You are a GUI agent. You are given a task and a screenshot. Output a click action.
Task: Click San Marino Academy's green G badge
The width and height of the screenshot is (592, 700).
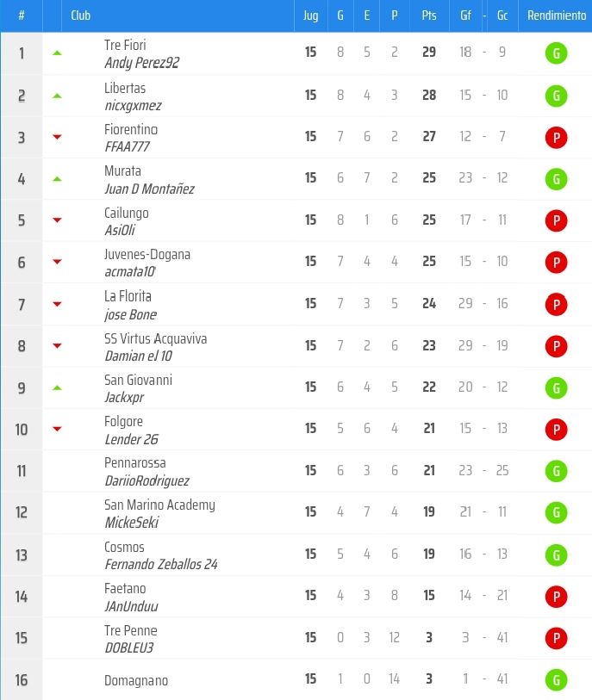556,512
